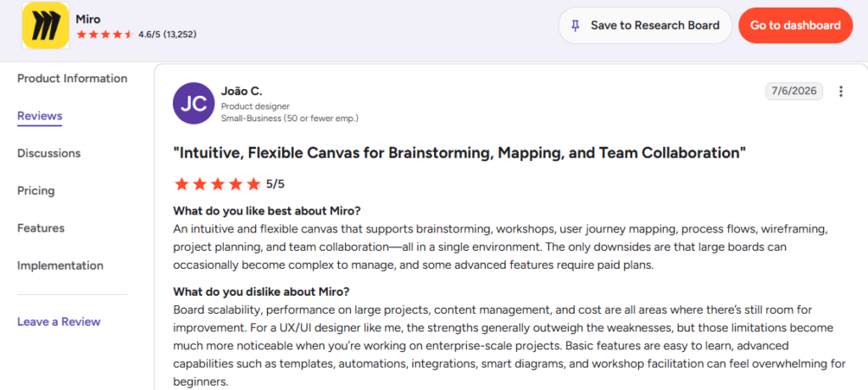Open the Features section
Image resolution: width=868 pixels, height=390 pixels.
pyautogui.click(x=41, y=228)
